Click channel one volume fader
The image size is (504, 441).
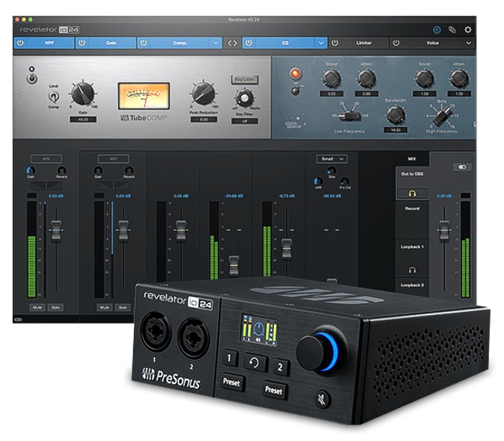pos(56,230)
